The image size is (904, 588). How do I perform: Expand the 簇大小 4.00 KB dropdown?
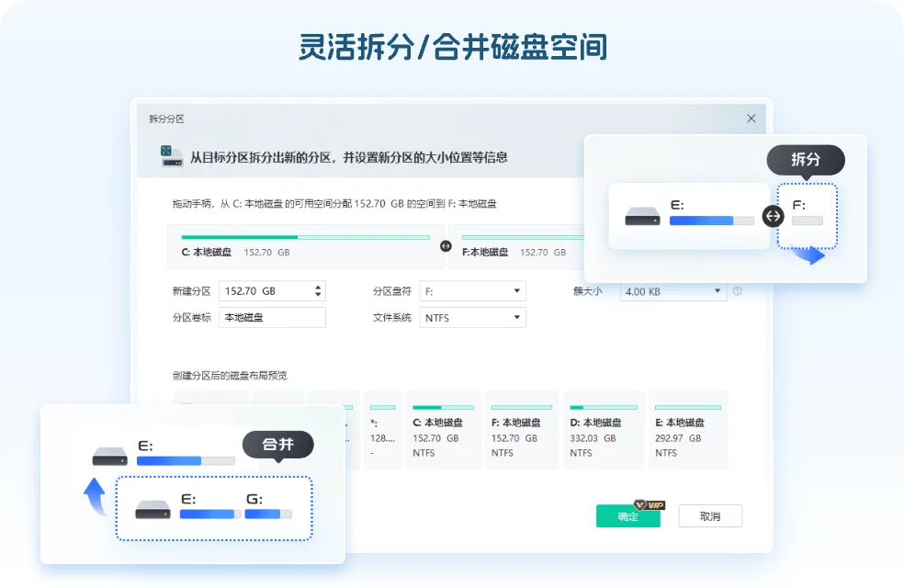pyautogui.click(x=672, y=291)
